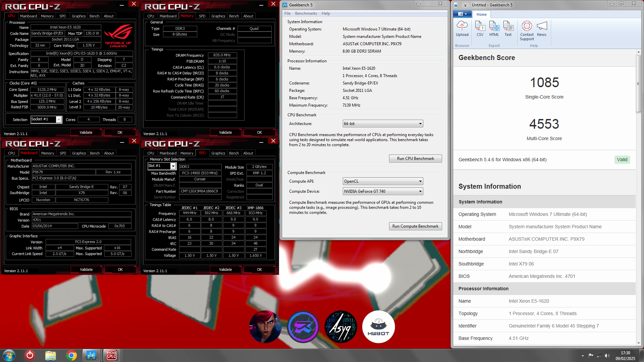
Task: Click quick access toolbar dropdown arrow
Action: point(465,5)
